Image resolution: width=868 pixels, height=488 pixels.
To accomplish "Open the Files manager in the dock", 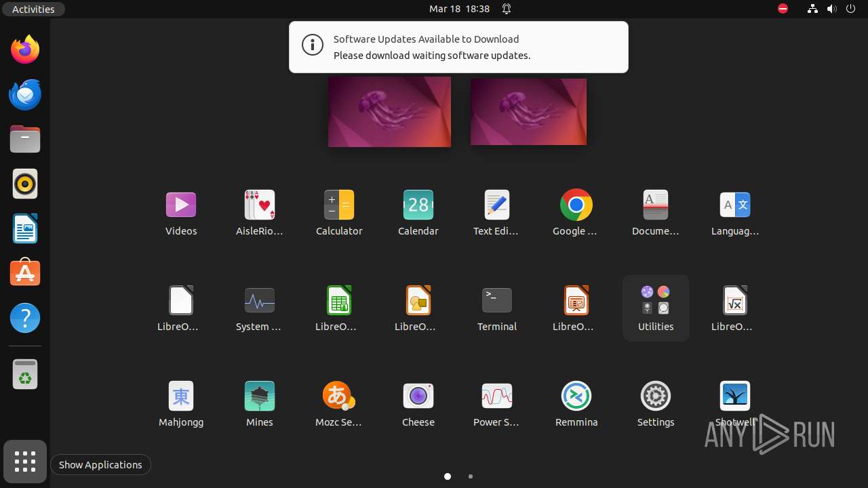I will (25, 139).
